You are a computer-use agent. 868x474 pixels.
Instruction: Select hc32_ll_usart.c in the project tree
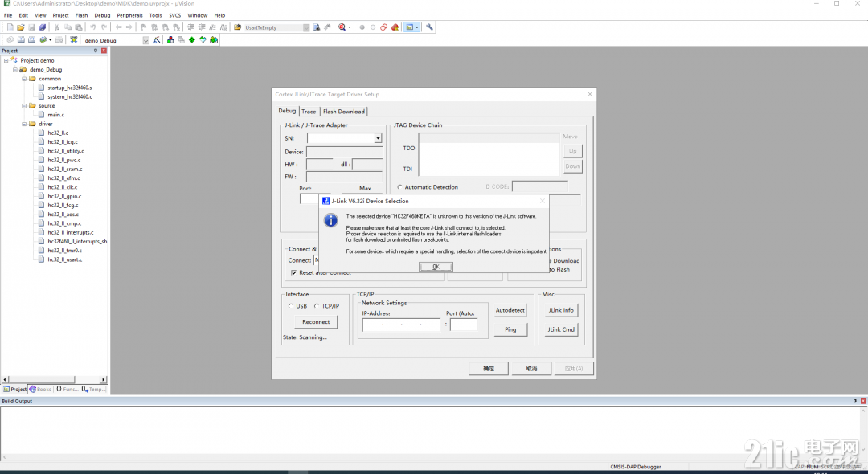pyautogui.click(x=65, y=259)
